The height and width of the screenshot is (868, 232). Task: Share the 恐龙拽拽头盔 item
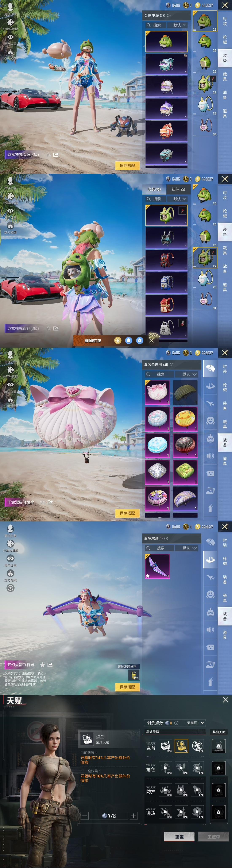(x=56, y=154)
